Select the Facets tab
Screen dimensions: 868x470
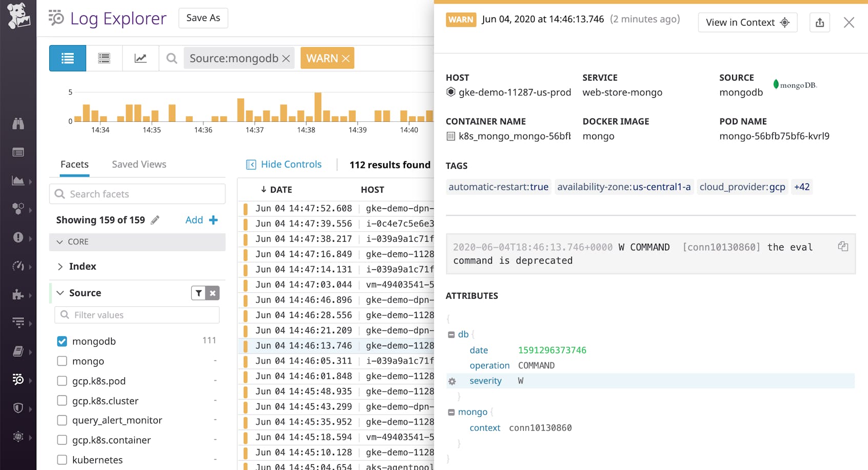74,164
